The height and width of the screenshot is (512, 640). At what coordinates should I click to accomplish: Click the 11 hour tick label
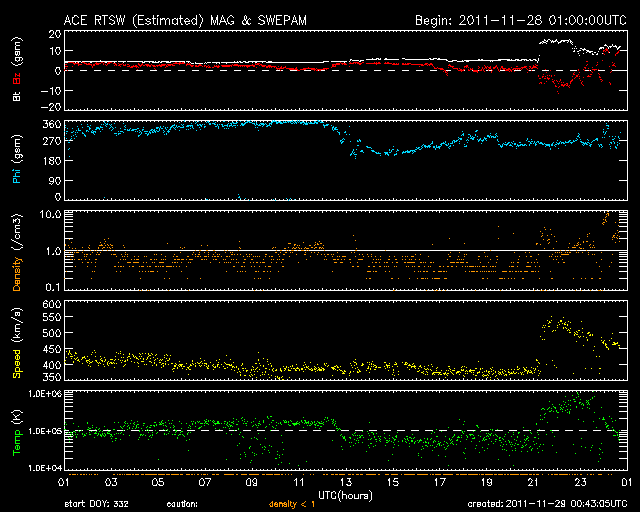(x=299, y=482)
